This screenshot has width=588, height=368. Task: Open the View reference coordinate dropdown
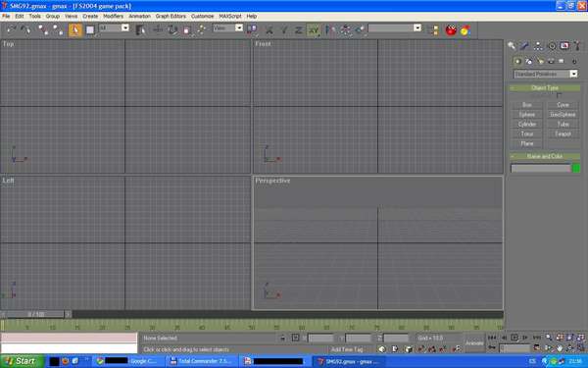228,27
